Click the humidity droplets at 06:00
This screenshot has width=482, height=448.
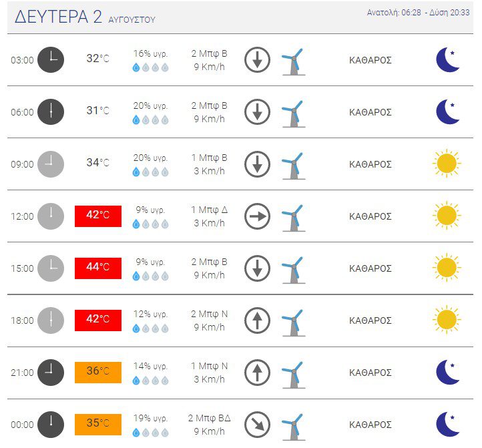click(150, 120)
